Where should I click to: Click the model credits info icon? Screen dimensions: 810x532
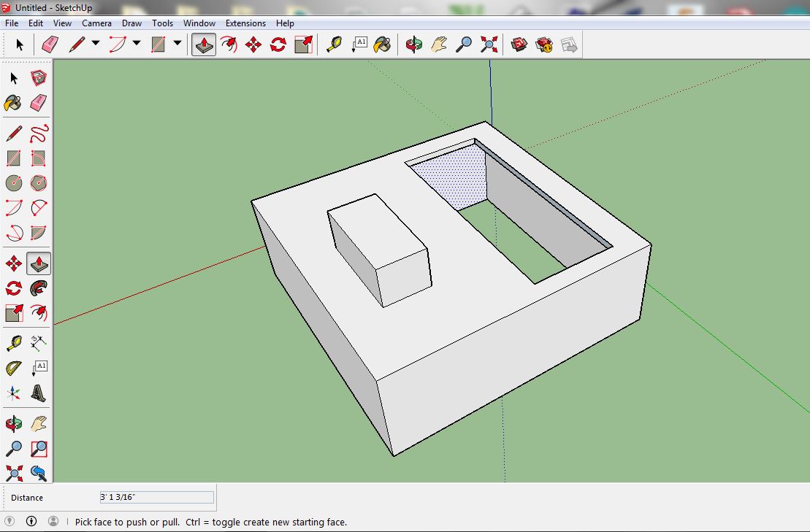31,521
